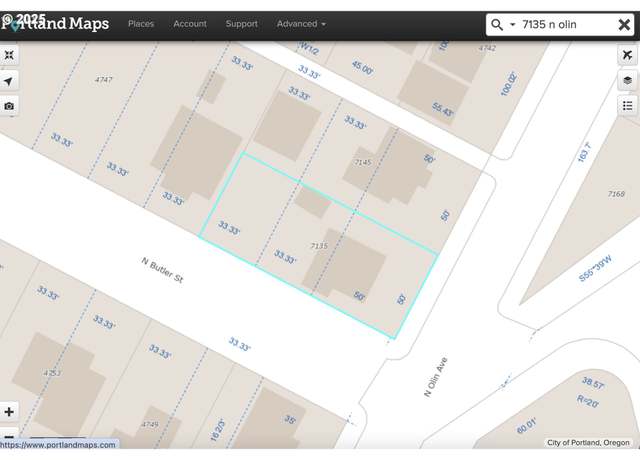
Task: Click the measure tool icon top right
Action: point(627,55)
